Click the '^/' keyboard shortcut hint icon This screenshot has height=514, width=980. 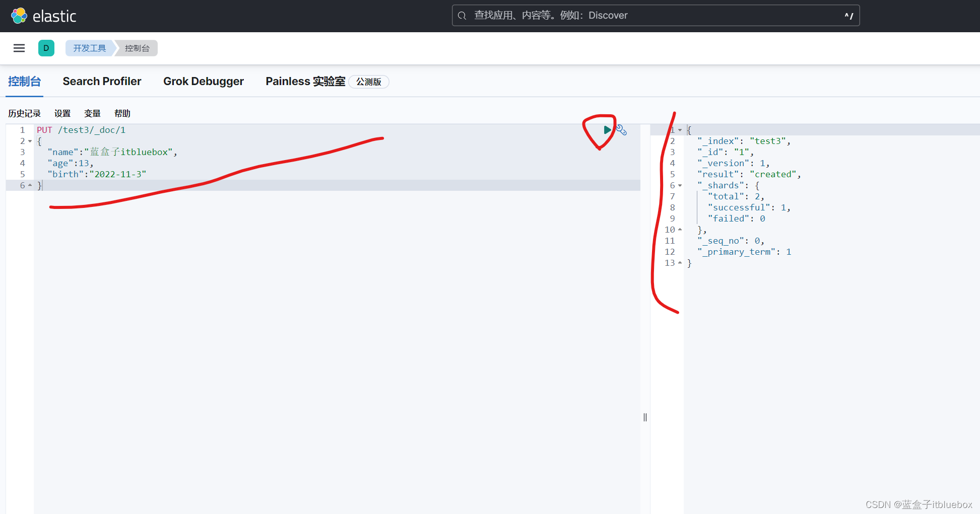848,16
